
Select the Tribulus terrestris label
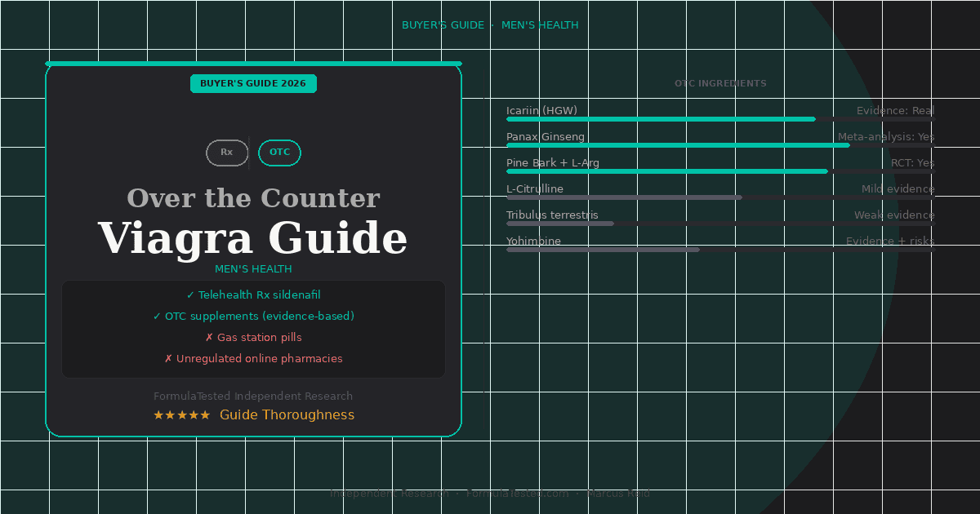point(552,215)
